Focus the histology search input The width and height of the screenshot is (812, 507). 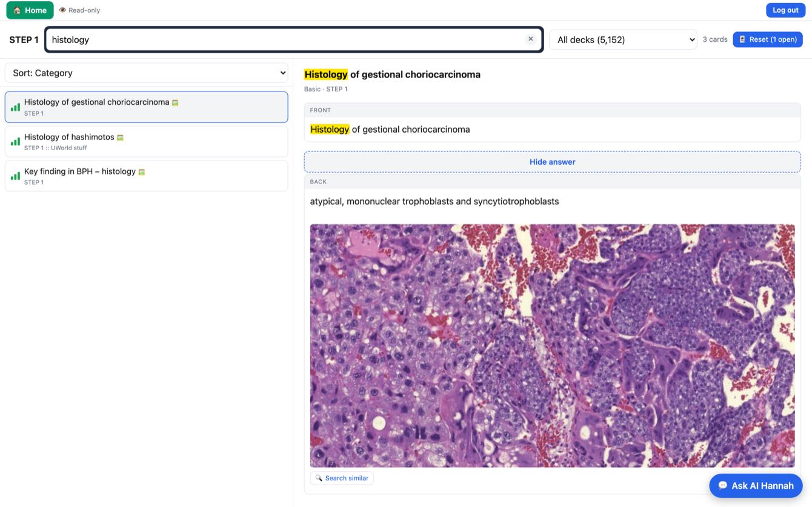[294, 39]
